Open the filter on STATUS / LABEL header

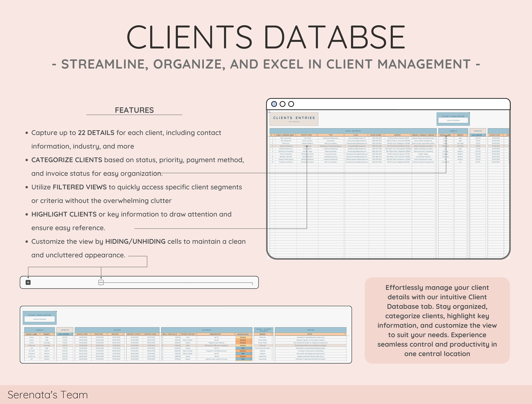point(454,135)
